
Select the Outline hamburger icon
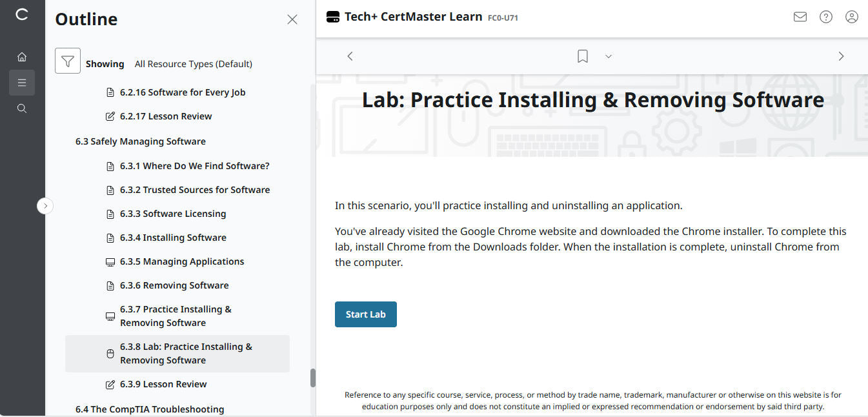[x=21, y=83]
